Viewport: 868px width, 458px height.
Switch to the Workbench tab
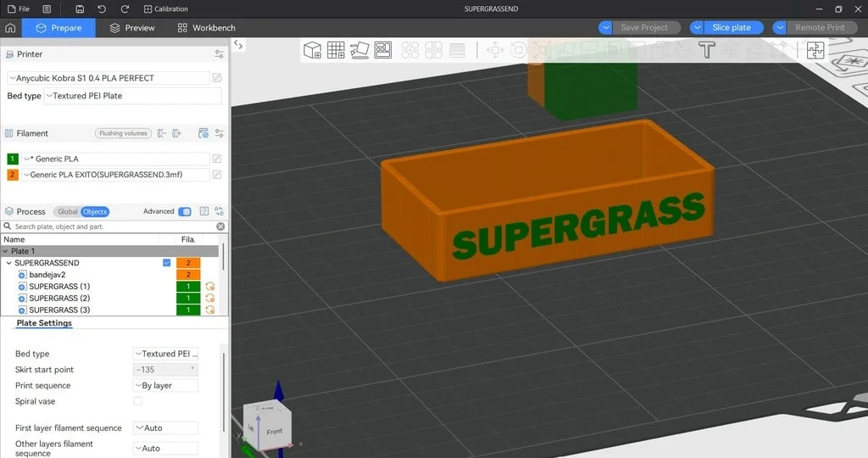click(x=206, y=28)
